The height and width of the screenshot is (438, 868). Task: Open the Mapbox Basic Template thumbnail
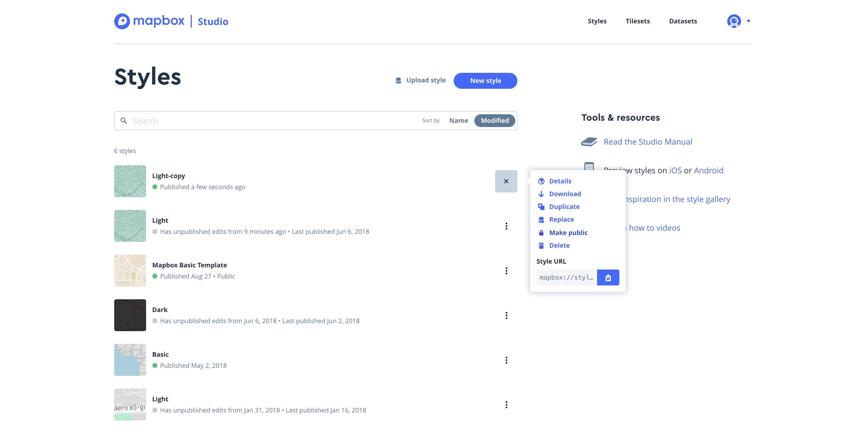click(x=130, y=271)
